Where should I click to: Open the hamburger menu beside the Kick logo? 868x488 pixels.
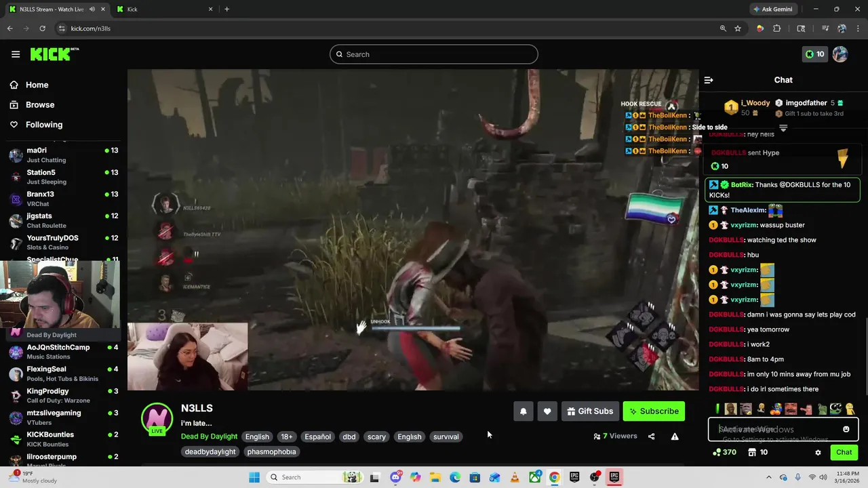pyautogui.click(x=16, y=54)
